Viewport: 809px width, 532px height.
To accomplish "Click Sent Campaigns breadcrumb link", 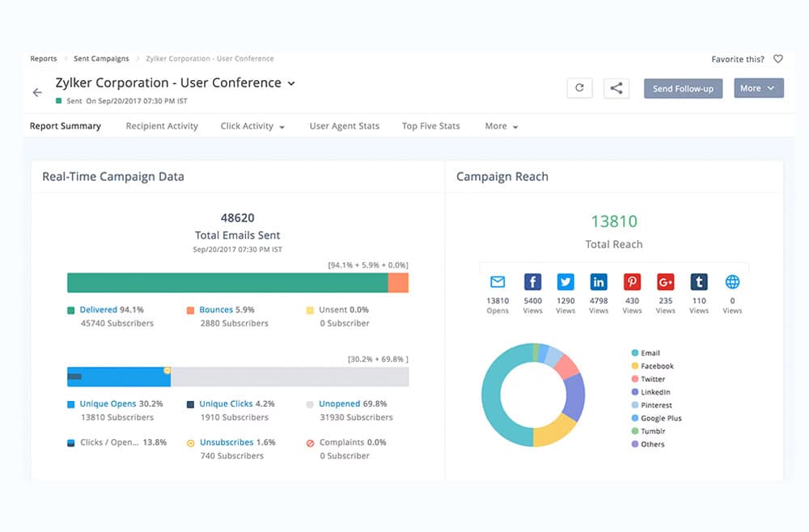I will [x=101, y=58].
